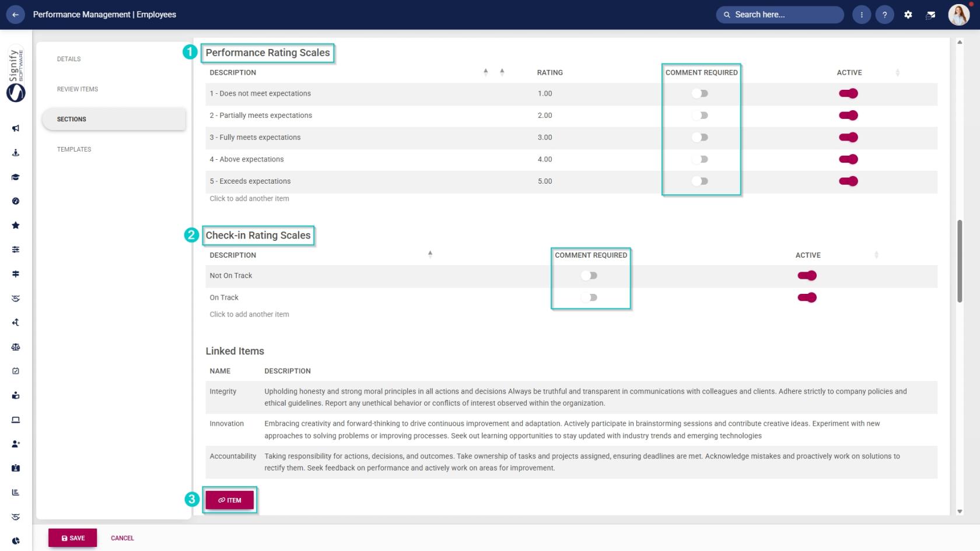Select the Integrity linked item
980x551 pixels.
tap(223, 391)
